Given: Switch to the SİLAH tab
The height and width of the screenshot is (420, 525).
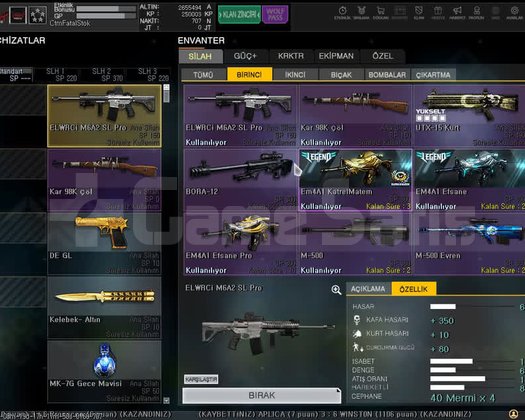Looking at the screenshot, I should tap(200, 56).
